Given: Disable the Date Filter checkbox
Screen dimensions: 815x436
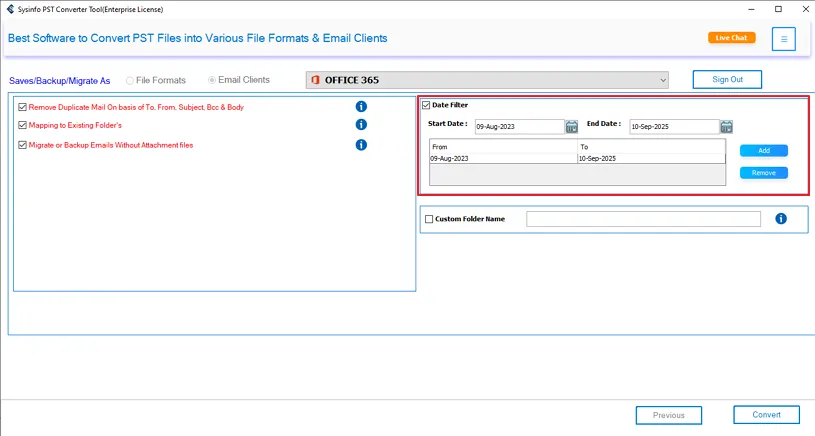Looking at the screenshot, I should [426, 105].
